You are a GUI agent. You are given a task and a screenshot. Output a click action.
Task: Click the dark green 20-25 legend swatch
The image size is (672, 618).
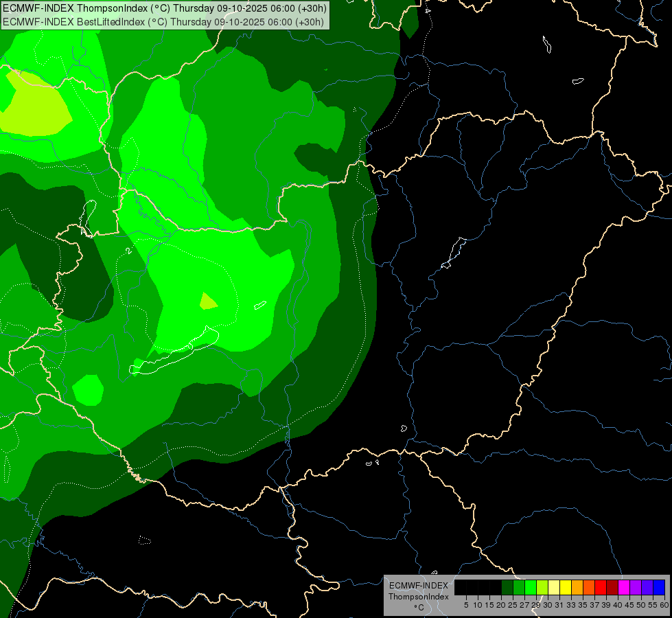point(507,587)
